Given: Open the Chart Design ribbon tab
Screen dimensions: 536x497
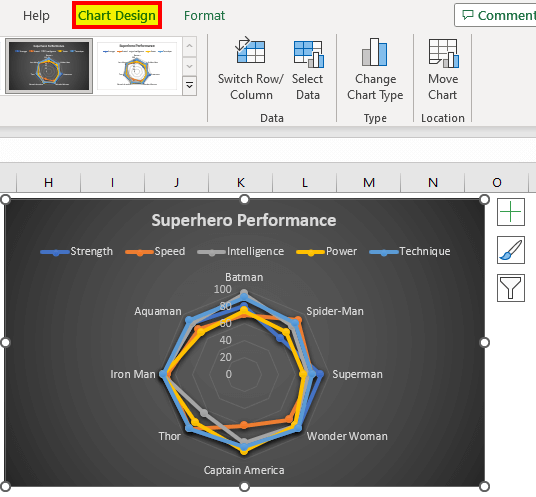Looking at the screenshot, I should point(117,15).
